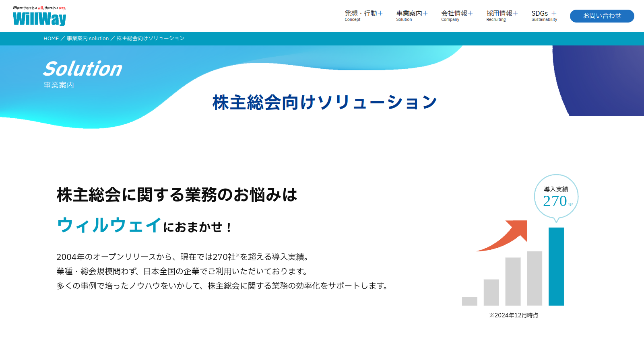Click the 2004年のオープンリリースから paragraph line
644x362 pixels.
click(183, 257)
